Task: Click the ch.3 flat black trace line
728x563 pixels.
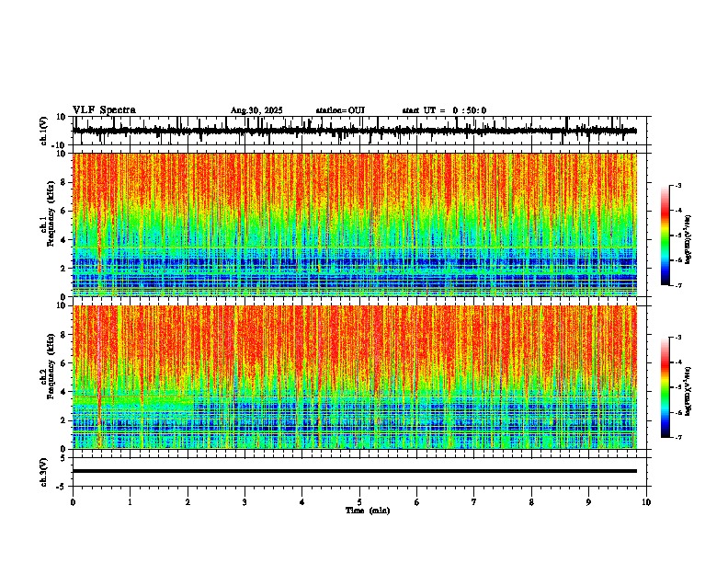Action: click(355, 471)
